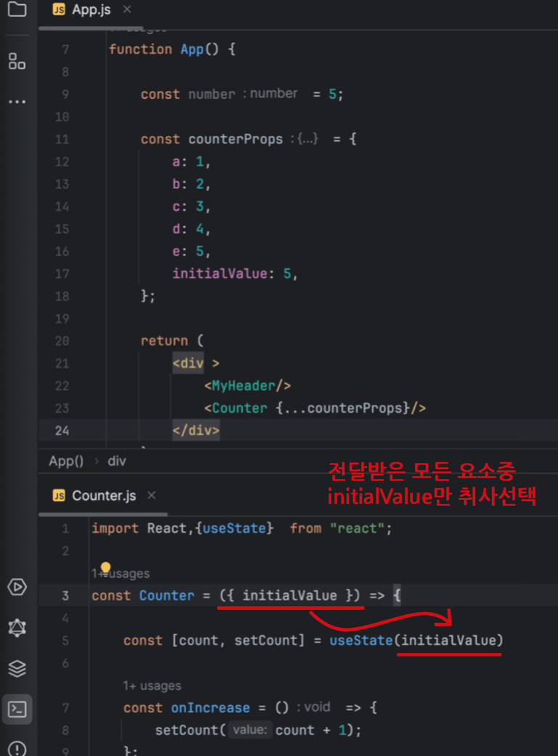Image resolution: width=558 pixels, height=756 pixels.
Task: Click the '<MyHeader/>' JSX tag
Action: click(247, 386)
